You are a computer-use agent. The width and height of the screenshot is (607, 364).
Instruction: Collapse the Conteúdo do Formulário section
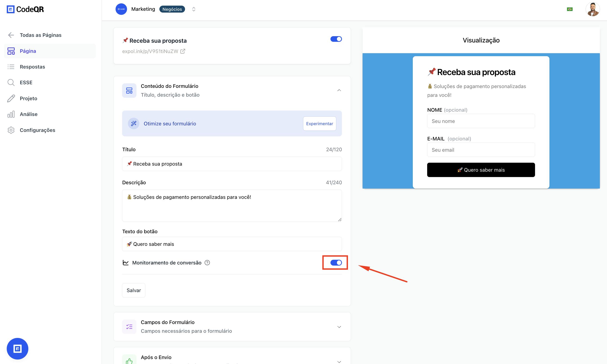tap(339, 90)
